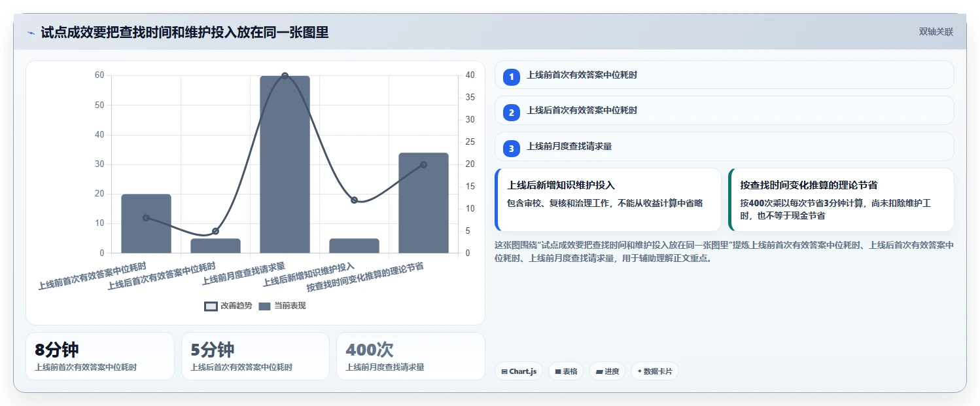This screenshot has width=980, height=406.
Task: Click number badge 3 in the list
Action: 512,149
